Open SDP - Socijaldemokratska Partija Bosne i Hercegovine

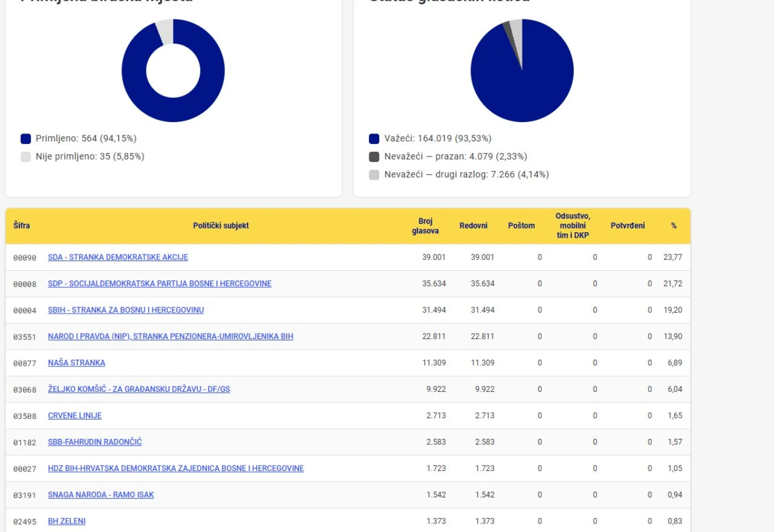click(x=160, y=284)
